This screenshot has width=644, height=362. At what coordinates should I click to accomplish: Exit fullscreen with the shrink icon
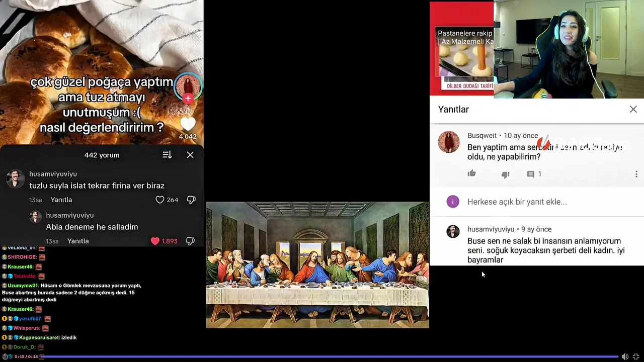pyautogui.click(x=636, y=356)
